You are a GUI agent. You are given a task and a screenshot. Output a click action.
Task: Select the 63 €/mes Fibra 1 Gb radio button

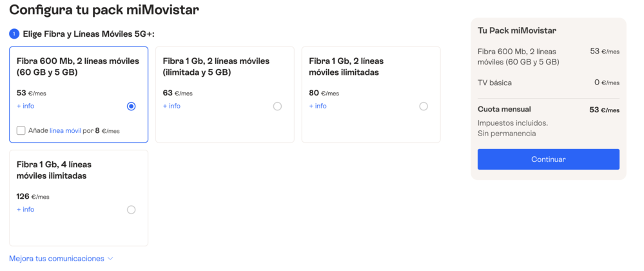[x=277, y=106]
